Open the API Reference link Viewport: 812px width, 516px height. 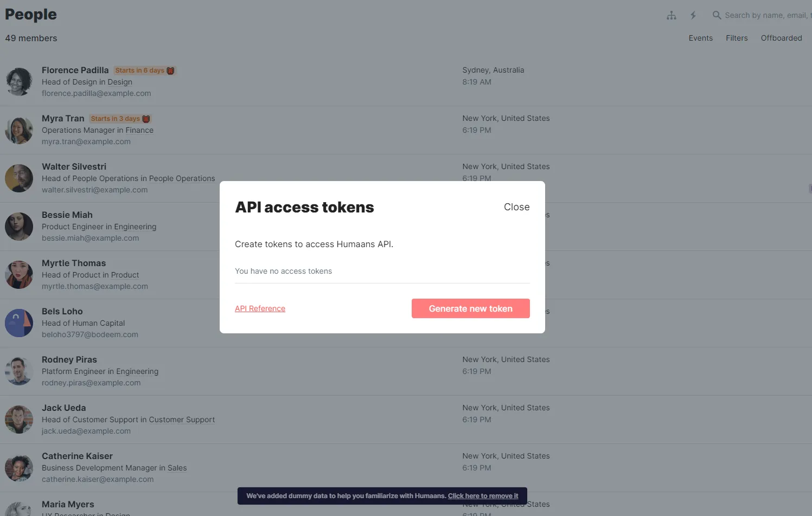coord(260,308)
